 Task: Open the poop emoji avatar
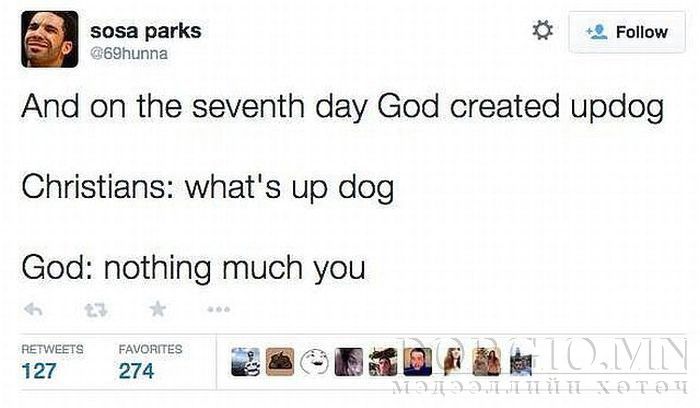coord(280,362)
